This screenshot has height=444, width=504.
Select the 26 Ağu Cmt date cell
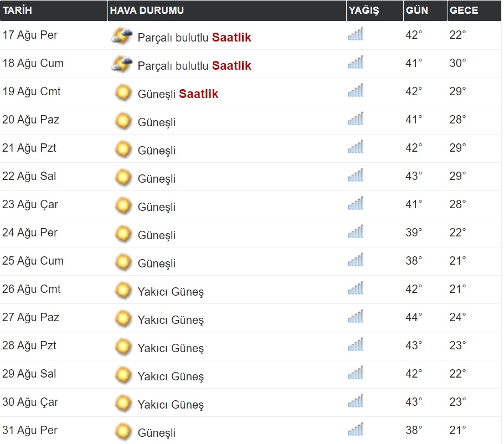(x=32, y=289)
